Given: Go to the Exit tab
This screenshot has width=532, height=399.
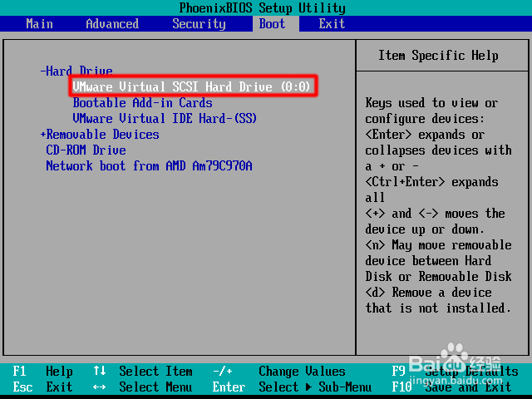Looking at the screenshot, I should point(332,24).
